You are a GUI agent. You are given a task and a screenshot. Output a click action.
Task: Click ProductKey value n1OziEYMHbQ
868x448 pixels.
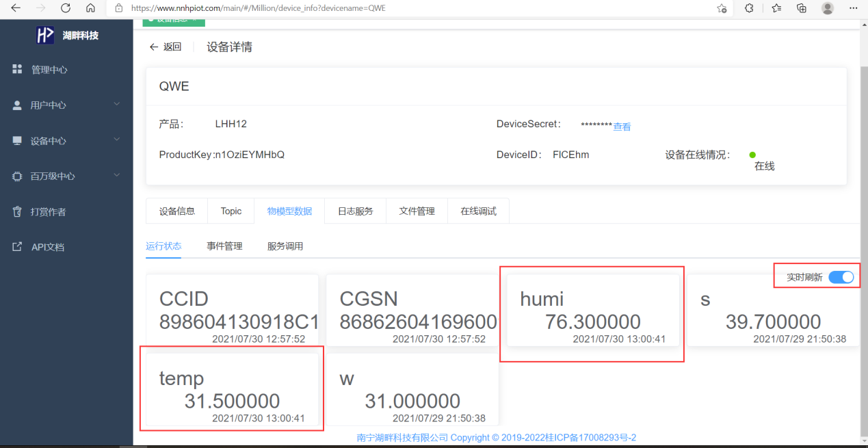(x=250, y=155)
